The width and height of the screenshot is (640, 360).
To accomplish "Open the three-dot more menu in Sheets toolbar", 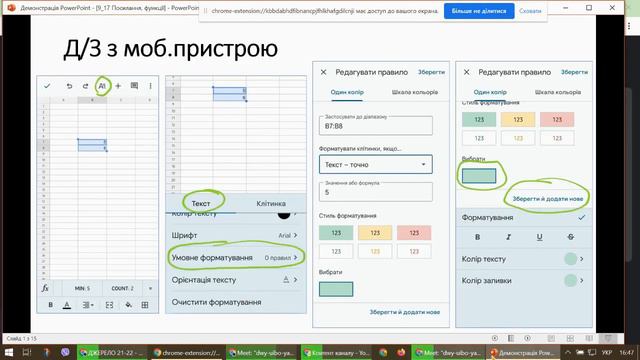I will coord(150,86).
